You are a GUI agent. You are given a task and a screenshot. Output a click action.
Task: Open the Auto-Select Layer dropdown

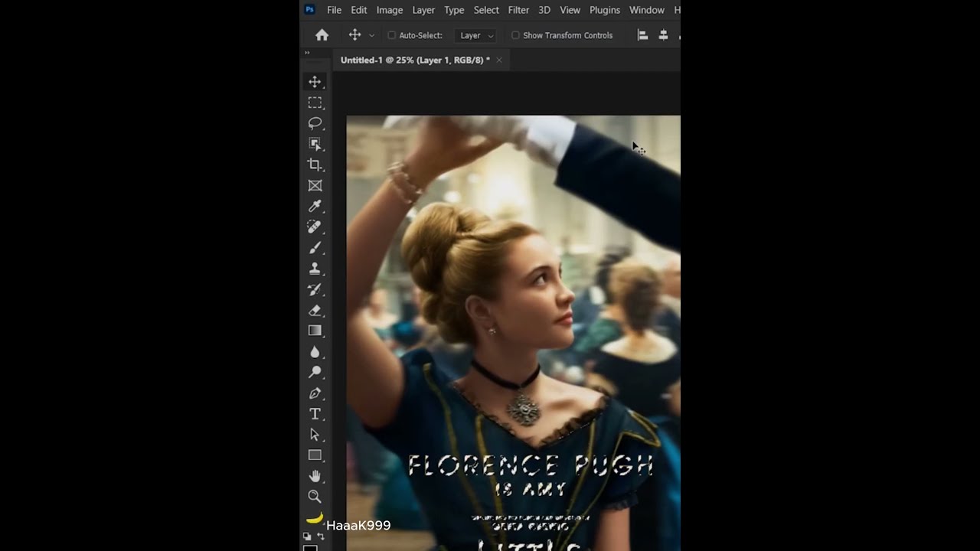coord(475,35)
